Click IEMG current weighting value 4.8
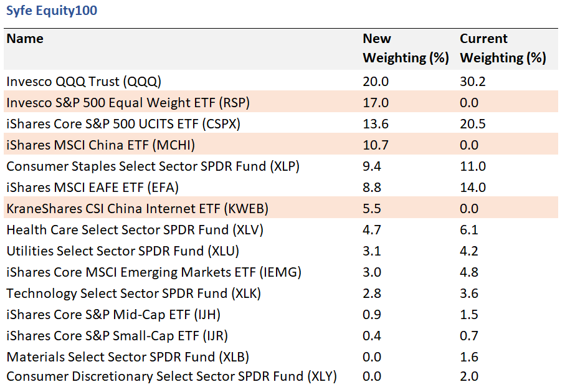Screen dimensions: 570x392 469,272
